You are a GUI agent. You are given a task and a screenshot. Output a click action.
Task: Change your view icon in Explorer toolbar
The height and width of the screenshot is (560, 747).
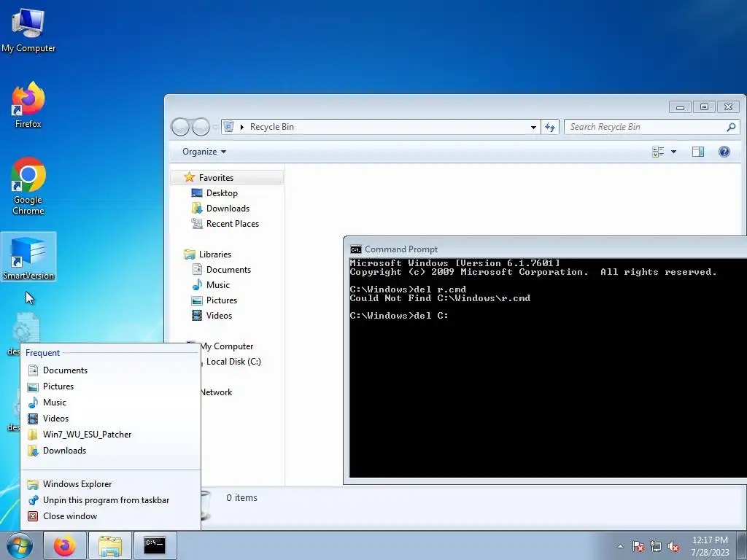pos(659,152)
